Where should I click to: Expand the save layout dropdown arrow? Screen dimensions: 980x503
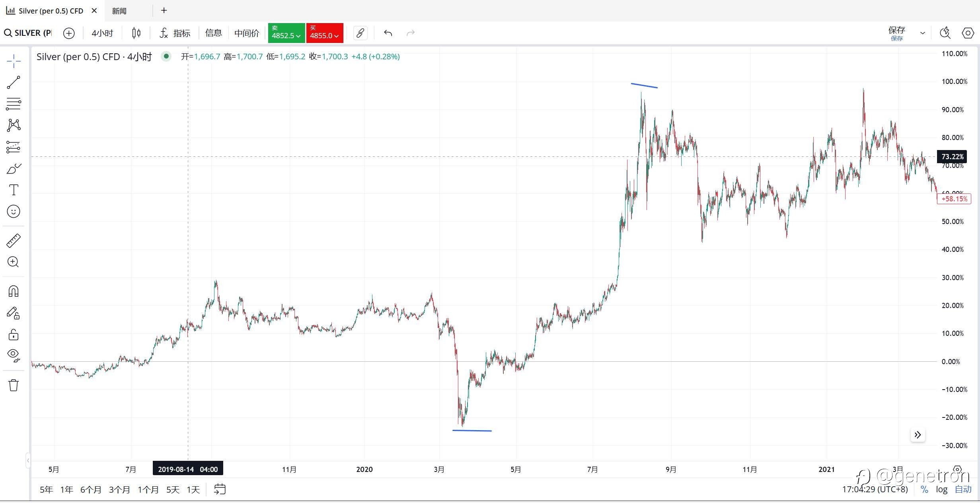tap(923, 33)
